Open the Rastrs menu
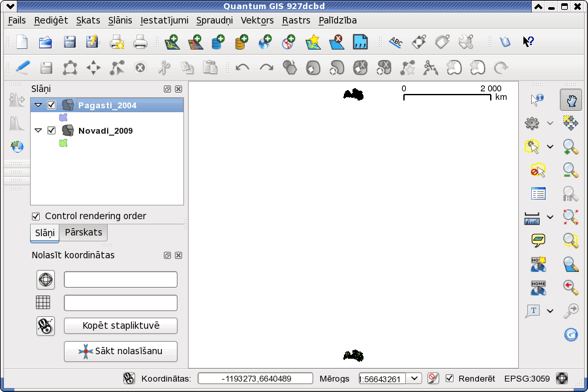Screen dimensions: 588x392 pos(296,21)
